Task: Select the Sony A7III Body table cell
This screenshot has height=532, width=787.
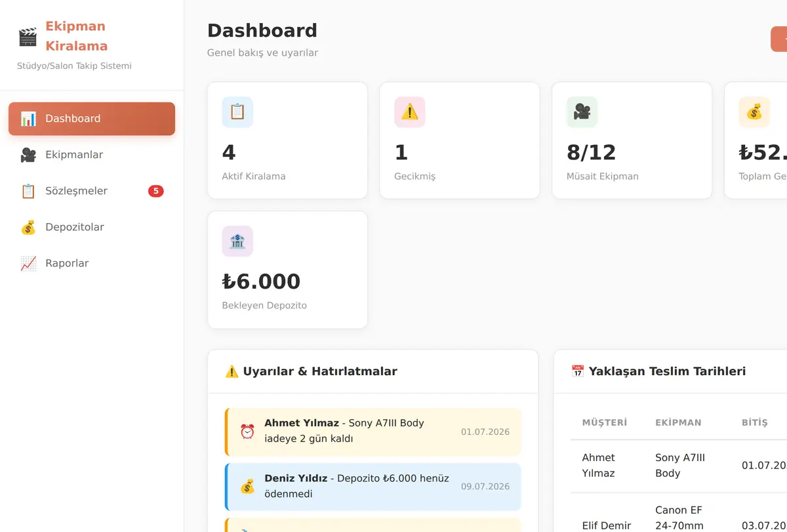Action: click(680, 465)
